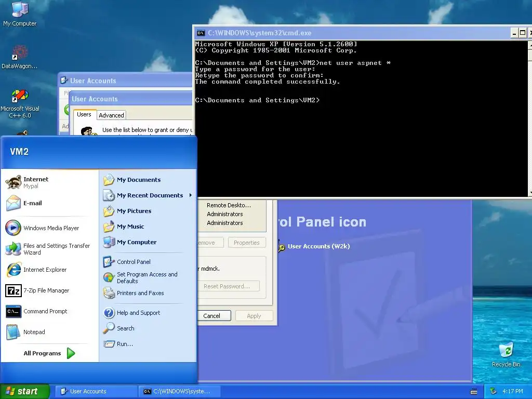Click the Reset Password... button
Viewport: 532px width, 399px height.
point(229,286)
